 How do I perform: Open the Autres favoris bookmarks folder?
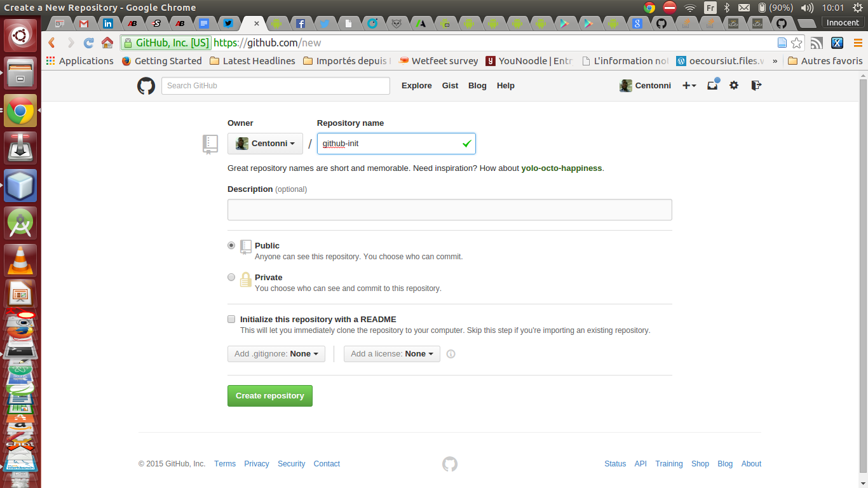pyautogui.click(x=825, y=61)
